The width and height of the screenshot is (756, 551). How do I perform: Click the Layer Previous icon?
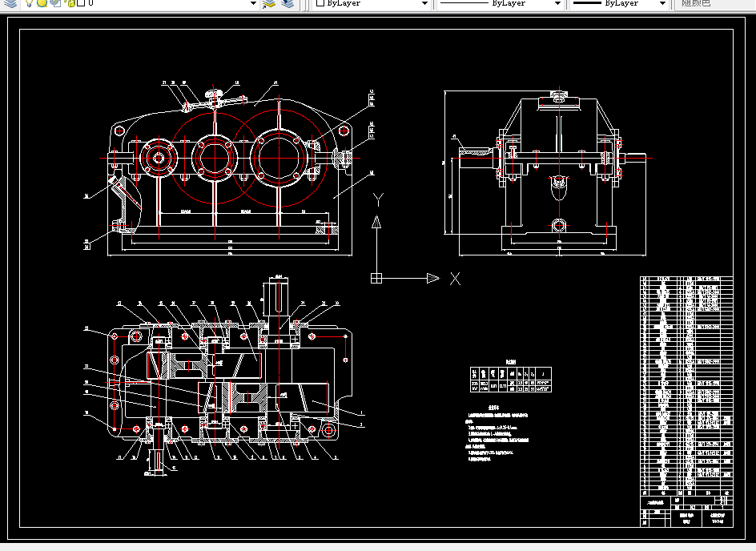coord(288,3)
